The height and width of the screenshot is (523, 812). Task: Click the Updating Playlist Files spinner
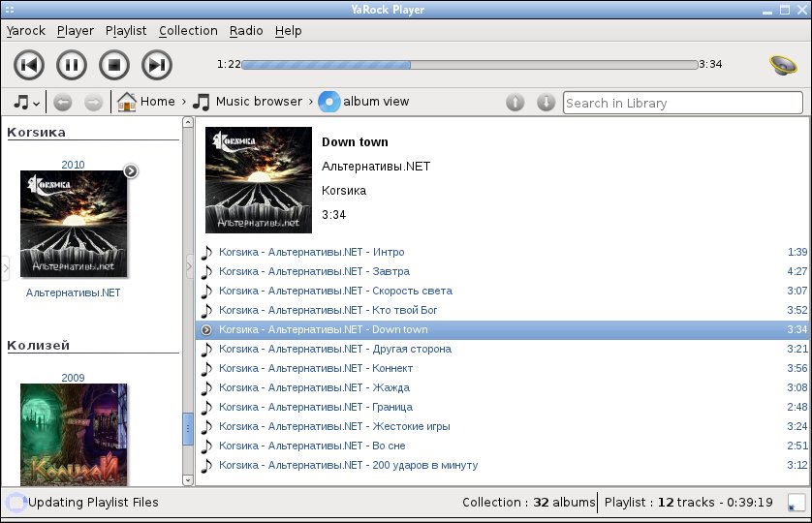click(x=16, y=503)
